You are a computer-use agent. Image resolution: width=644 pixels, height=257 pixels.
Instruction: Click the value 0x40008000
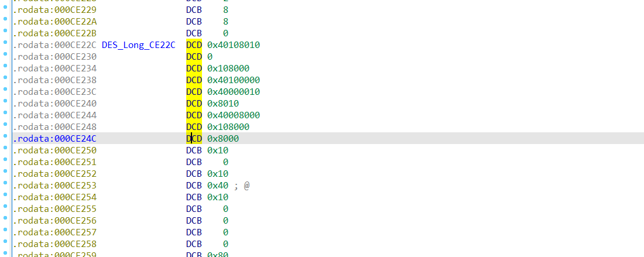tap(233, 115)
